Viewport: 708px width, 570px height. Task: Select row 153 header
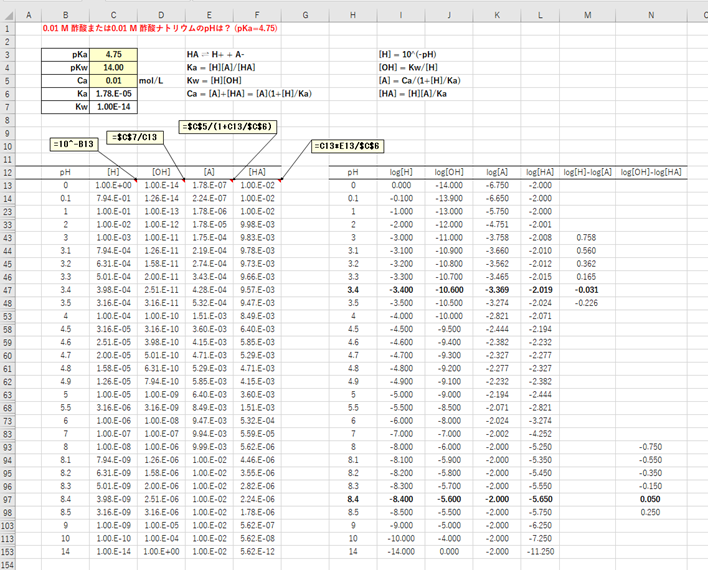point(8,552)
